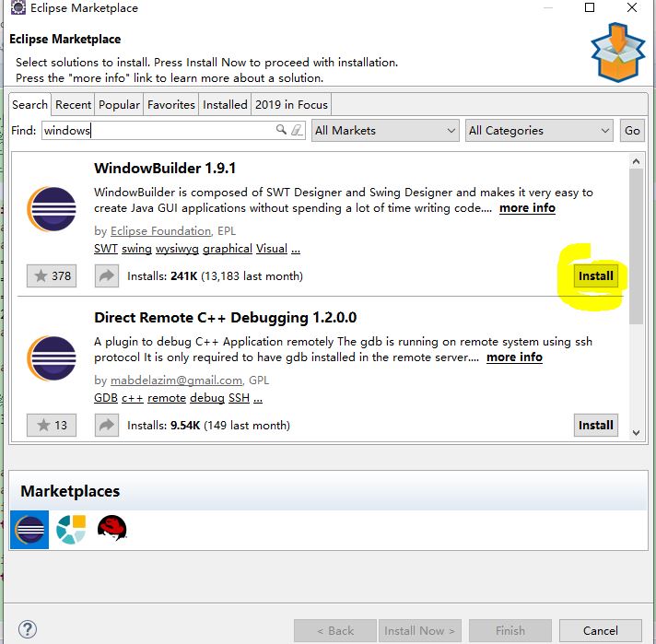Close the Eclipse Marketplace dialog
656x644 pixels.
point(632,7)
